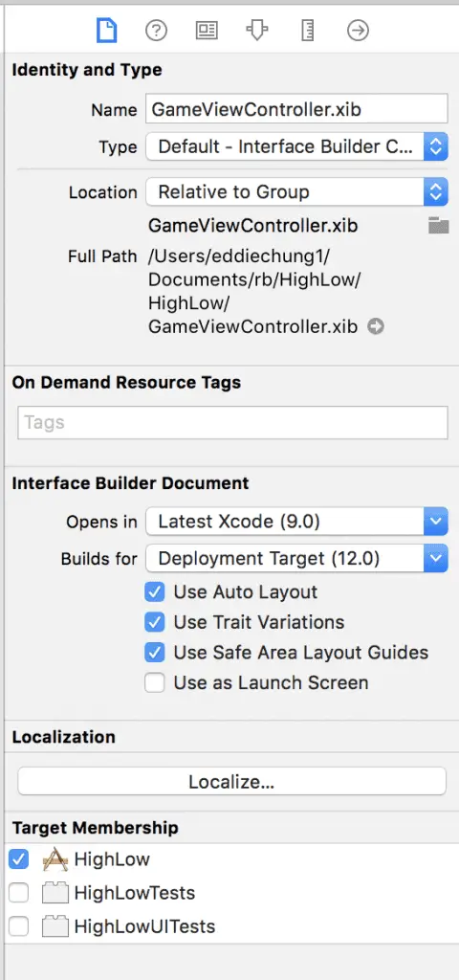459x980 pixels.
Task: Uncheck HighLow target membership
Action: (x=19, y=859)
